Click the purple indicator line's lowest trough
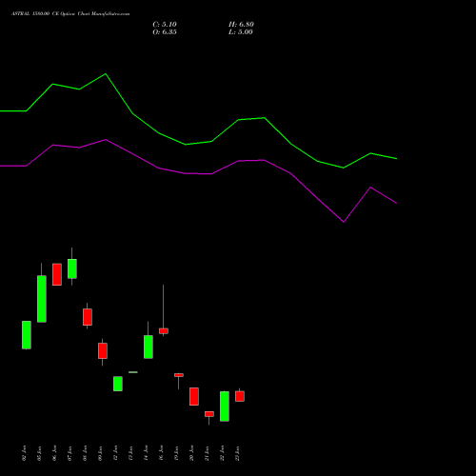 click(344, 222)
